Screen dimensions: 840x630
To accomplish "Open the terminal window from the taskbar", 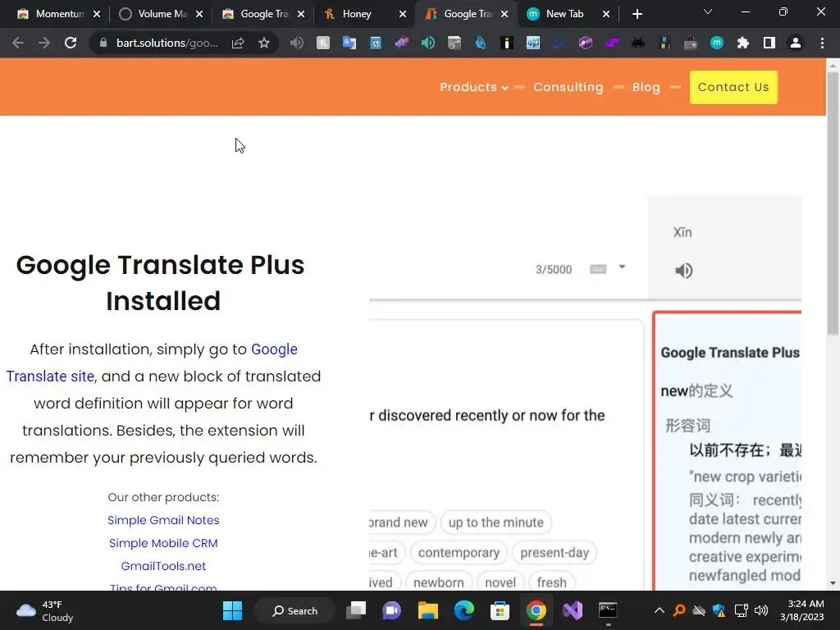I will (608, 610).
